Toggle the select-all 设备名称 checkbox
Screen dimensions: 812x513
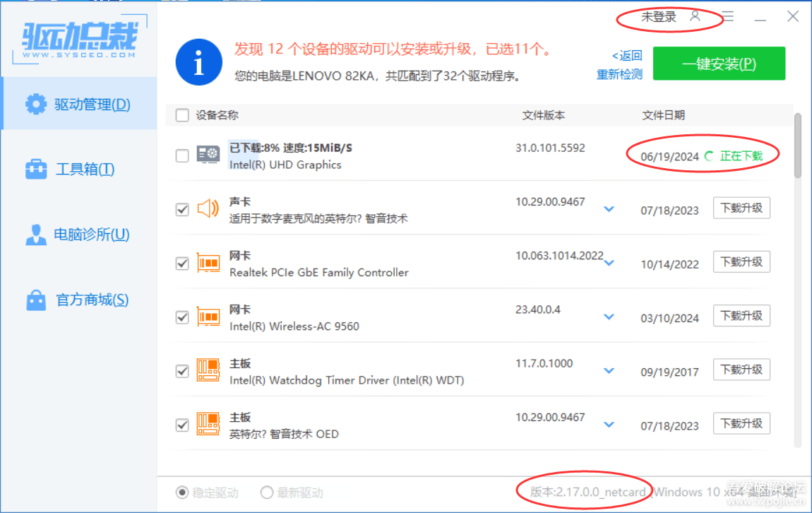(x=182, y=115)
